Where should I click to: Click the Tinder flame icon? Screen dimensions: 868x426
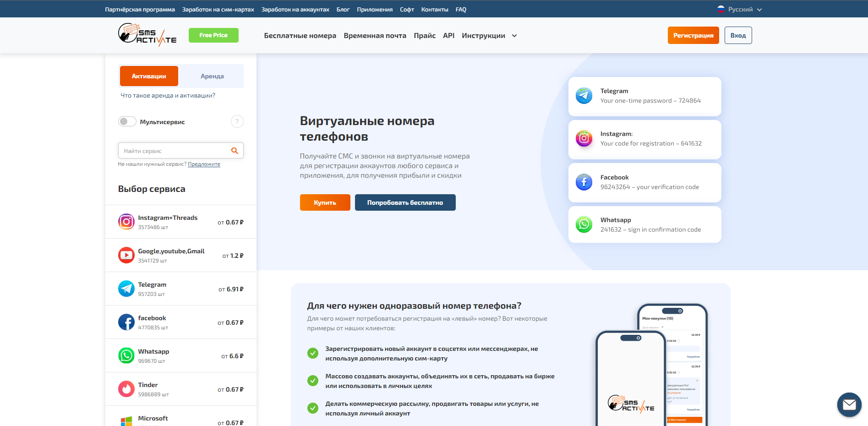126,389
